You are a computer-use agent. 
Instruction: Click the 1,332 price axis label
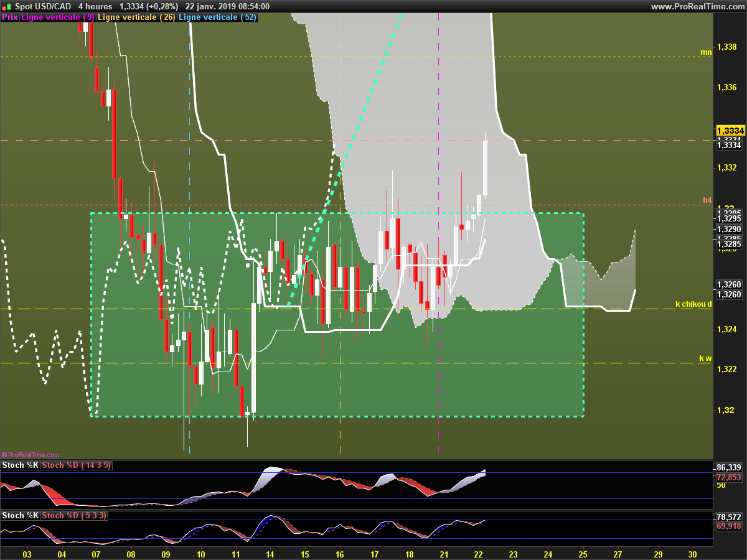(727, 167)
